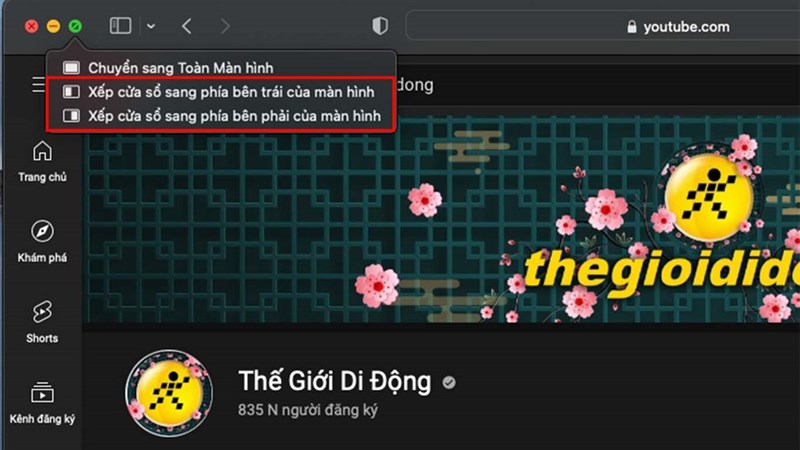Image resolution: width=800 pixels, height=450 pixels.
Task: Open the Trang chủ home icon
Action: pos(42,161)
